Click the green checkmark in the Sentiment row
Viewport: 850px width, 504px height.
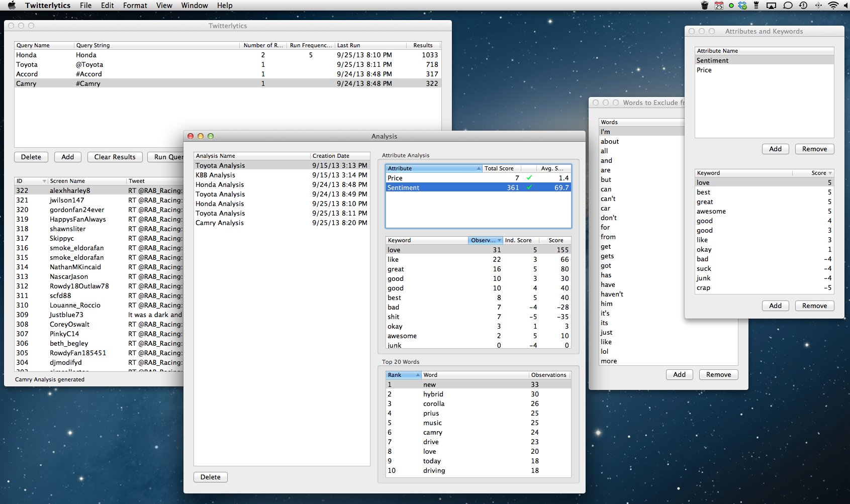[529, 187]
